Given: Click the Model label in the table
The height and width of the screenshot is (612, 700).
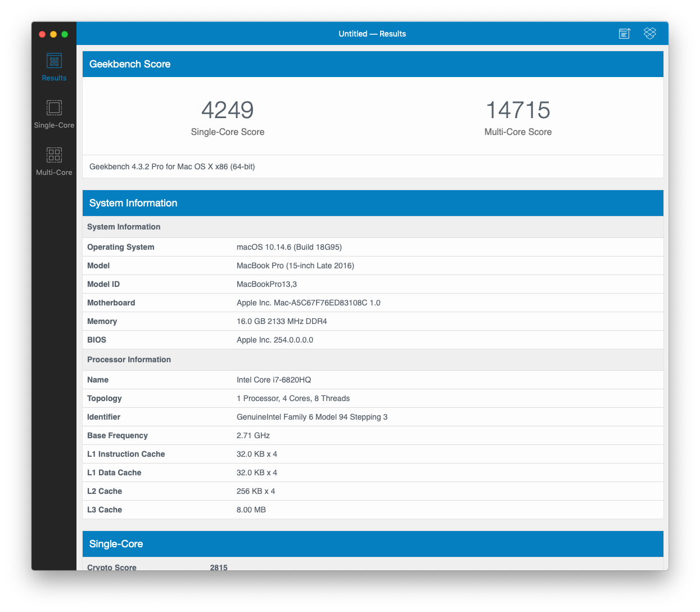Looking at the screenshot, I should (x=98, y=265).
